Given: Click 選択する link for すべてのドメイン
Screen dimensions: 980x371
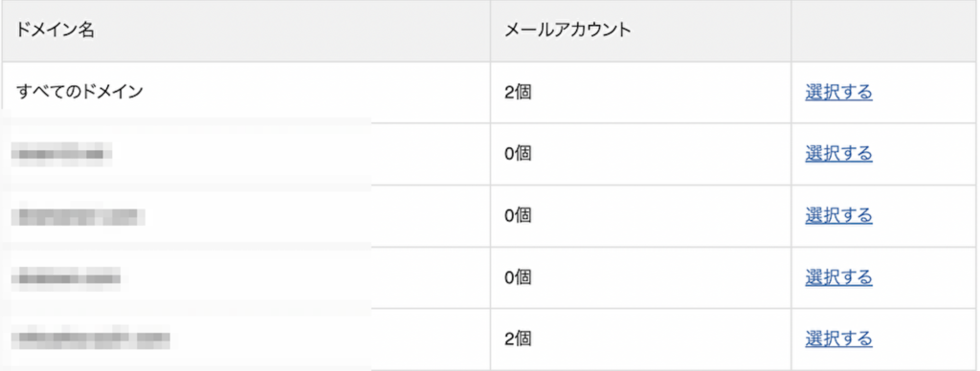Looking at the screenshot, I should coord(838,92).
